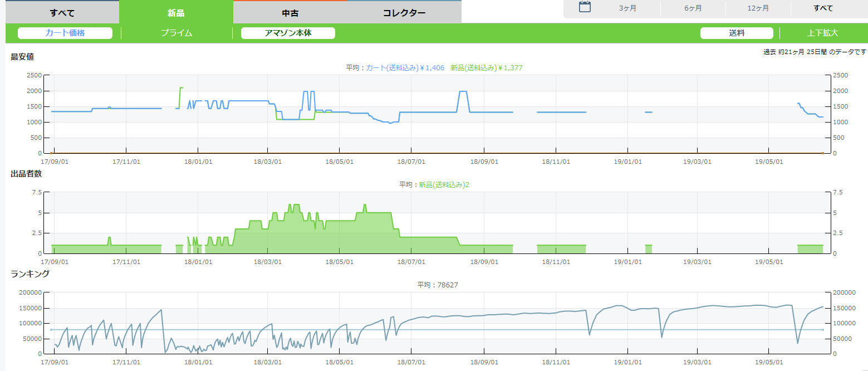The width and height of the screenshot is (868, 371).
Task: Click 新品(送料込み)2 legend in 出品者数 chart
Action: pos(444,184)
